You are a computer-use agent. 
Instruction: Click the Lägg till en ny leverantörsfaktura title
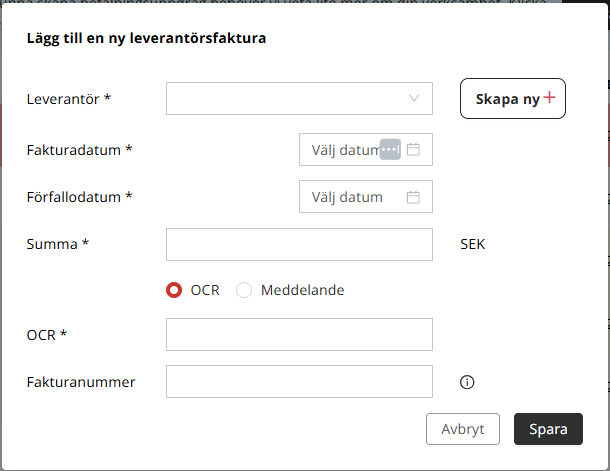coord(146,38)
